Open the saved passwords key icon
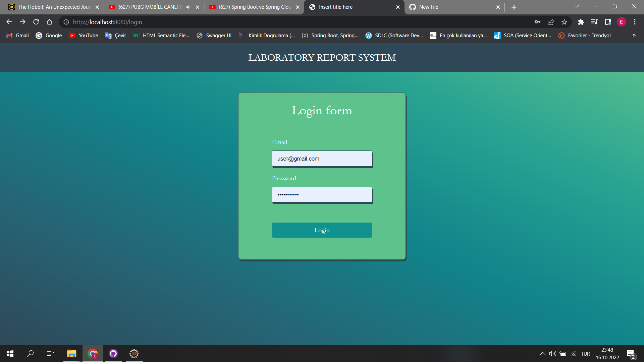The height and width of the screenshot is (362, 644). [537, 22]
